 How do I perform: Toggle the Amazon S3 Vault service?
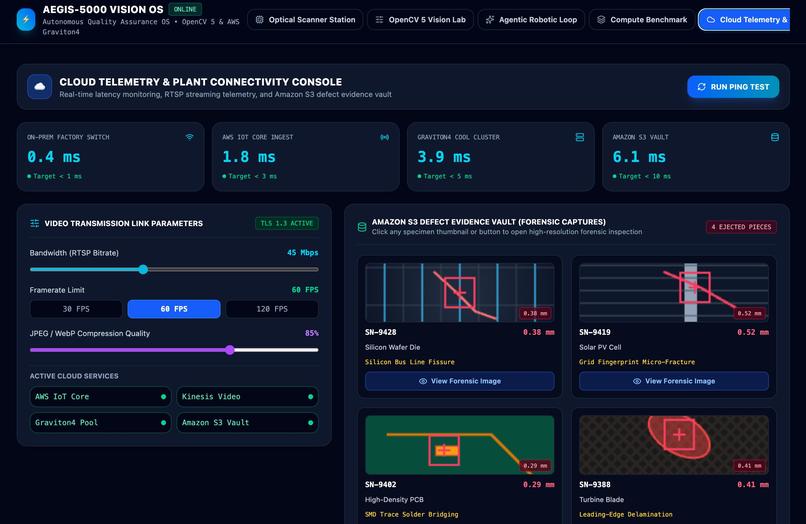click(x=247, y=423)
